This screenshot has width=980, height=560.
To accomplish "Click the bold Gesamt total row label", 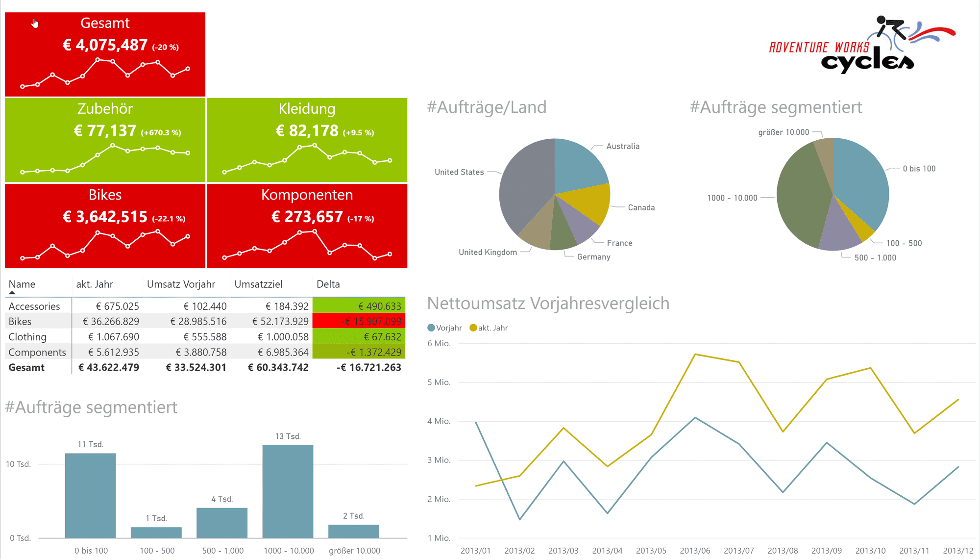I will click(x=26, y=367).
